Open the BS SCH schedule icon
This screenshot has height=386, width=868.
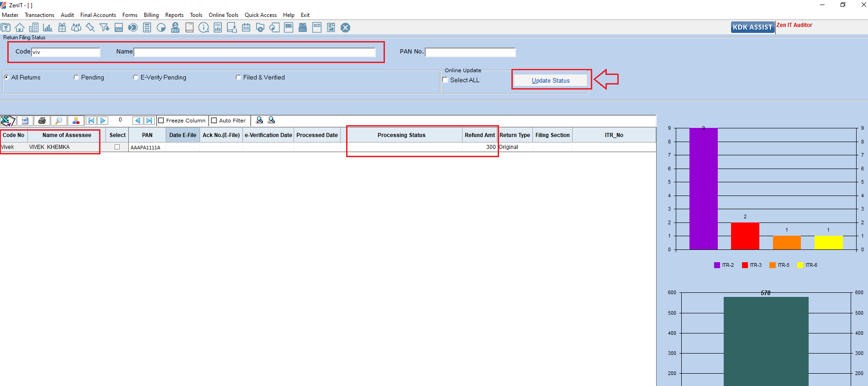[303, 28]
